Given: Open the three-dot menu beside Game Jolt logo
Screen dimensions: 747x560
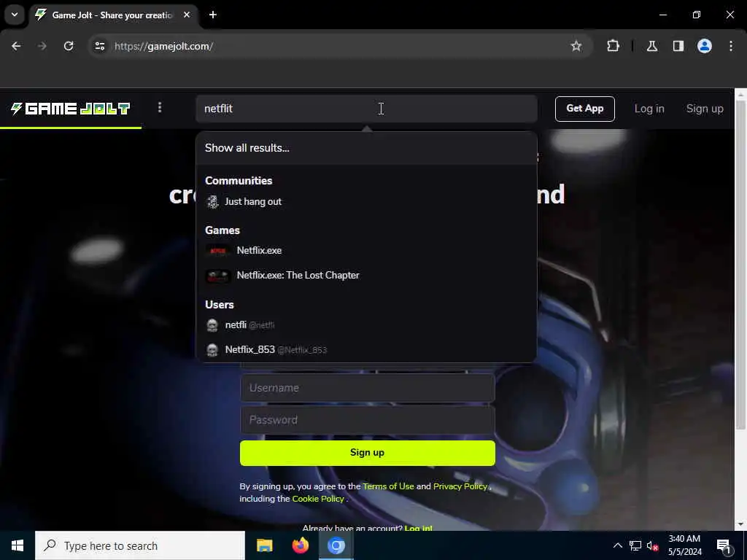Looking at the screenshot, I should 160,108.
